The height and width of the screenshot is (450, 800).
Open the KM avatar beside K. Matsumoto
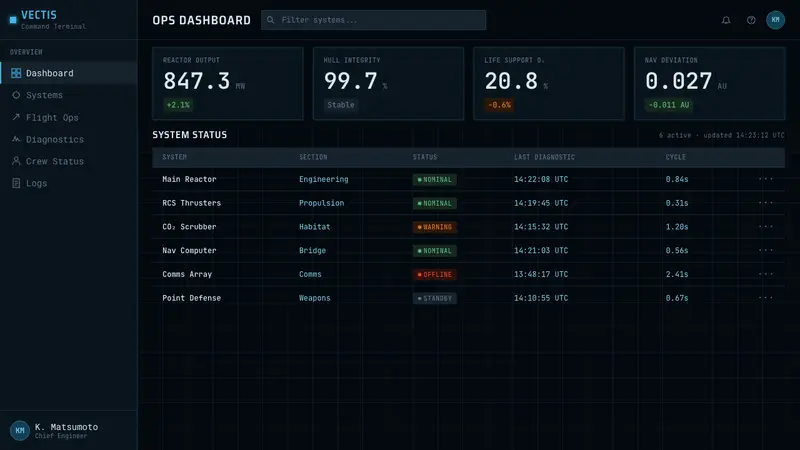(20, 430)
